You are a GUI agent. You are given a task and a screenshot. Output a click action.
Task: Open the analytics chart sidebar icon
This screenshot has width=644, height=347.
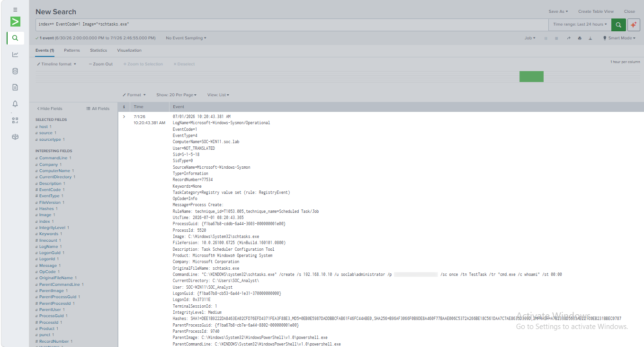coord(15,55)
